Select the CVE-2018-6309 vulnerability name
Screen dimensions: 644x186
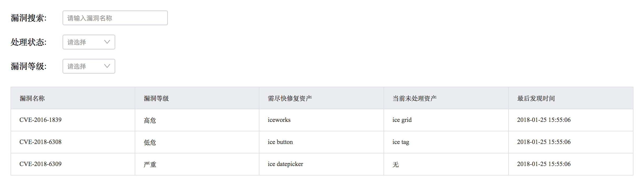pos(41,164)
